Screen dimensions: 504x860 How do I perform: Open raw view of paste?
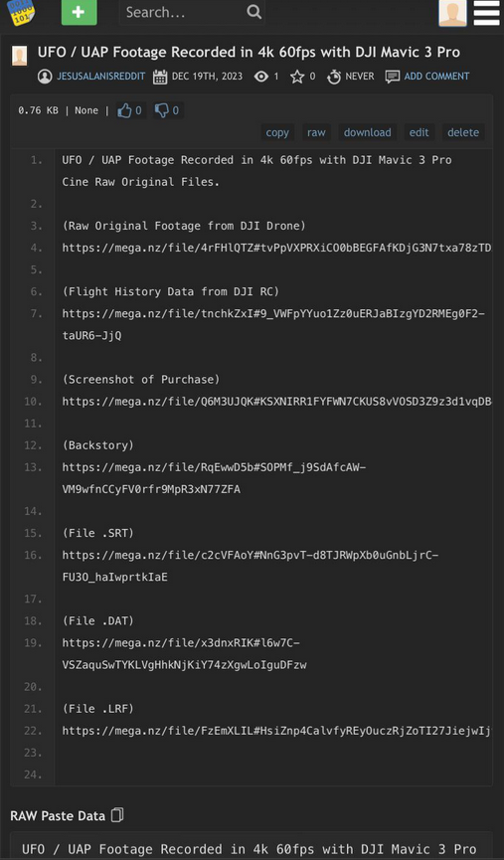point(316,132)
